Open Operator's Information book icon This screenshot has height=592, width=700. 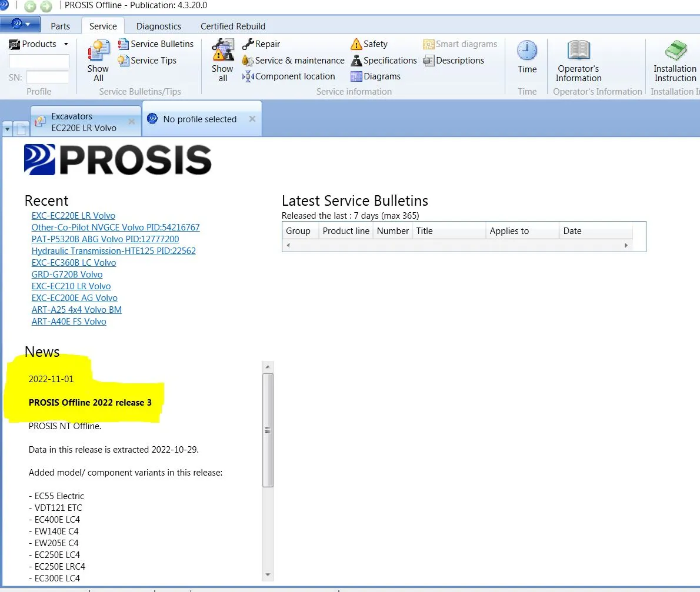click(x=578, y=51)
